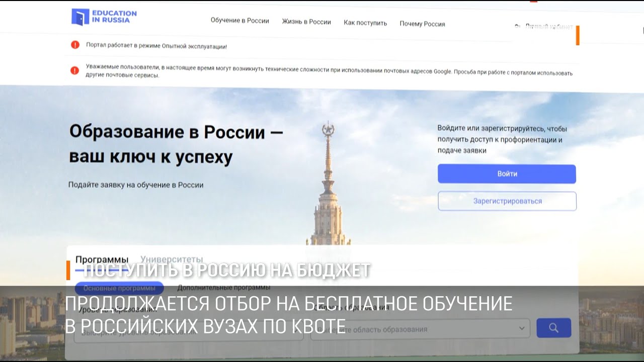
Task: Switch to the Университеты tab
Action: pyautogui.click(x=172, y=259)
